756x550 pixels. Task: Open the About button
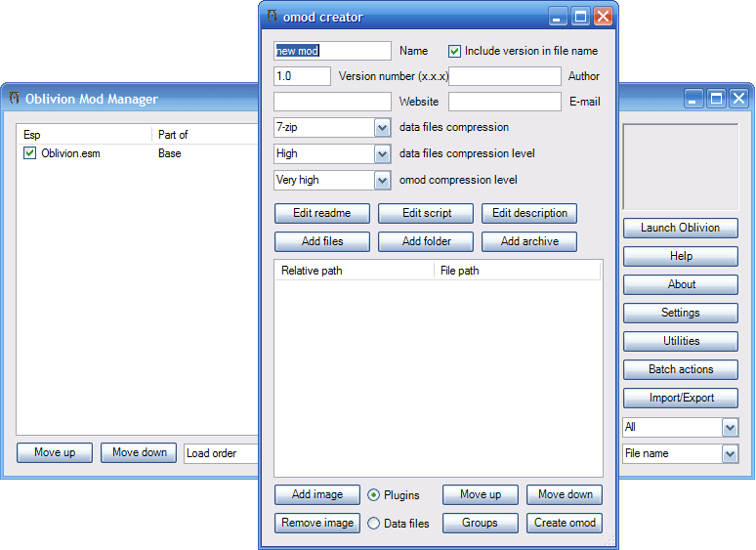click(x=681, y=285)
